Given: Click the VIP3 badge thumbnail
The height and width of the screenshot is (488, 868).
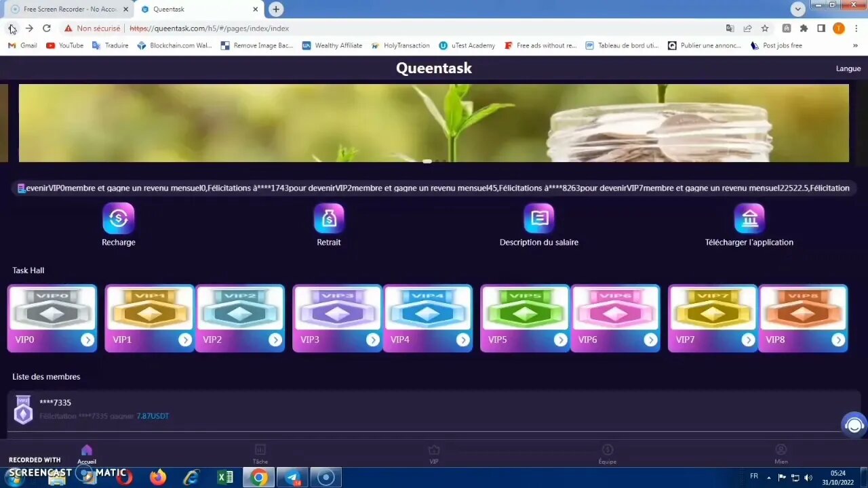Looking at the screenshot, I should pos(337,308).
